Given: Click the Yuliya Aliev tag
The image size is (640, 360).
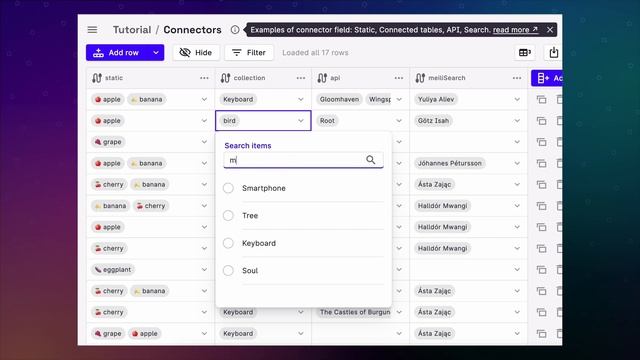Looking at the screenshot, I should 436,99.
